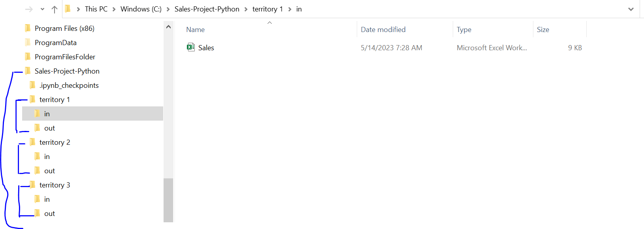Click the territory 3 folder icon
Screen dimensions: 644x229
click(x=33, y=185)
